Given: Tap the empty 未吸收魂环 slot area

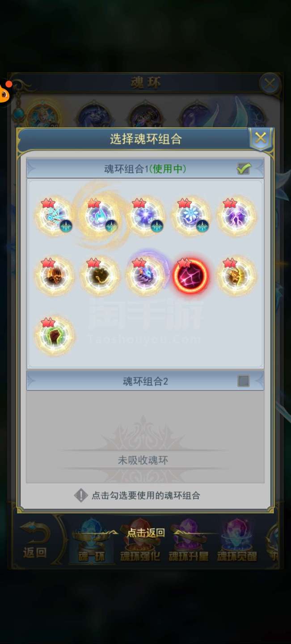Looking at the screenshot, I should click(145, 436).
